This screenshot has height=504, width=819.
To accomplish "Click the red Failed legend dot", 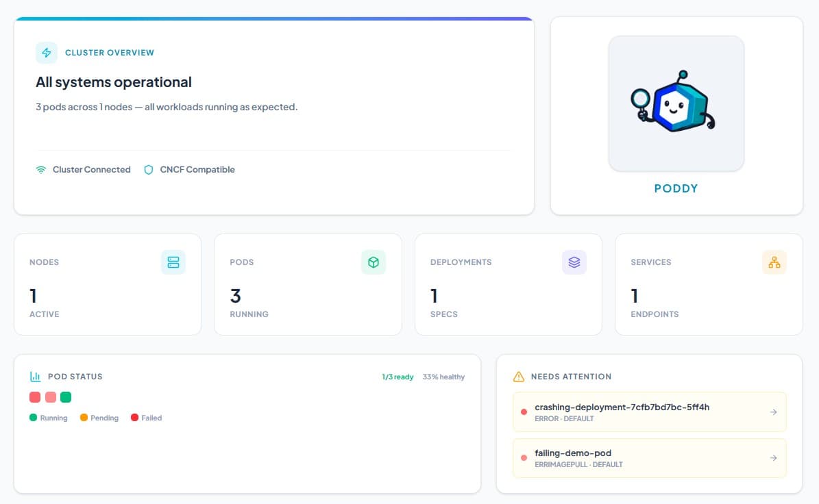I will [x=134, y=418].
